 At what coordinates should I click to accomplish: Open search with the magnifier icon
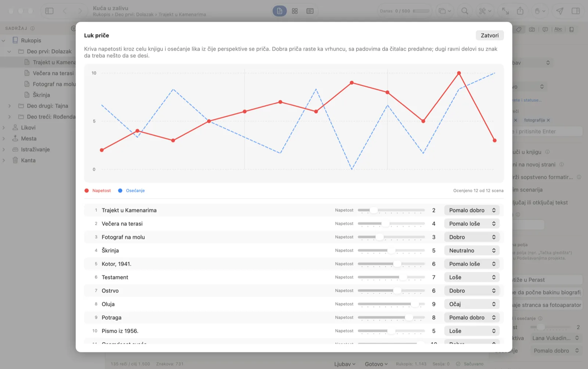(x=465, y=11)
